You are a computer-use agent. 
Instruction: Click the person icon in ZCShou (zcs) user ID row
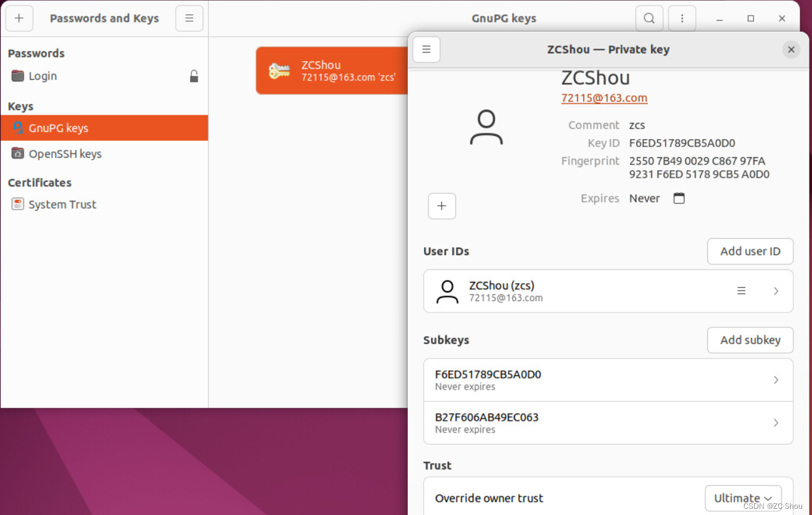click(x=447, y=291)
